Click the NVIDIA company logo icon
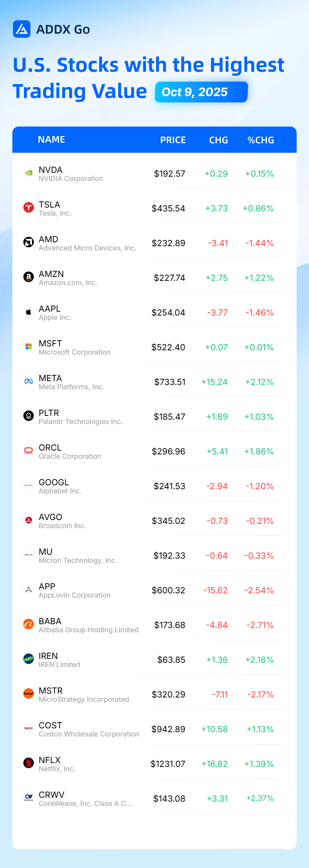This screenshot has height=868, width=309. point(29,173)
